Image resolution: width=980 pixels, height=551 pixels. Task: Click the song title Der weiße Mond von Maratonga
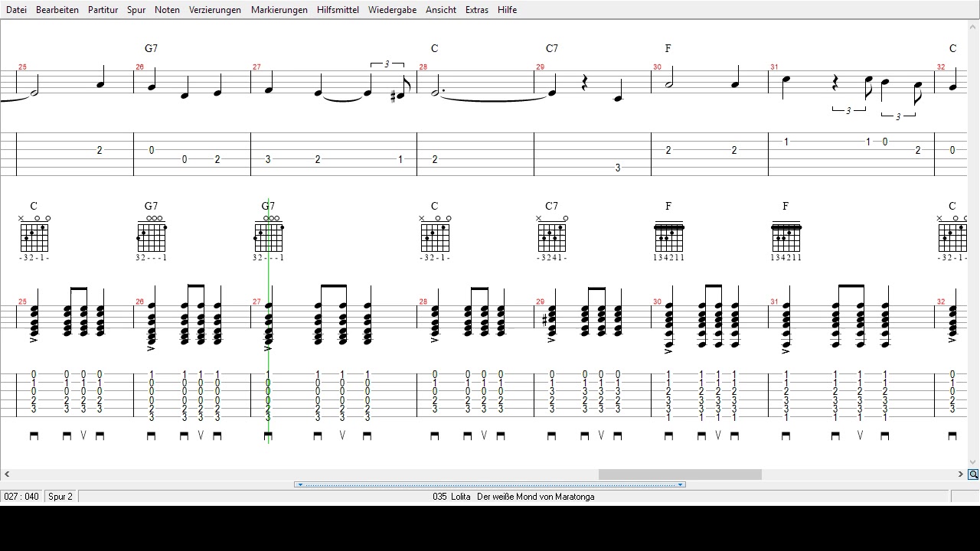tap(535, 497)
